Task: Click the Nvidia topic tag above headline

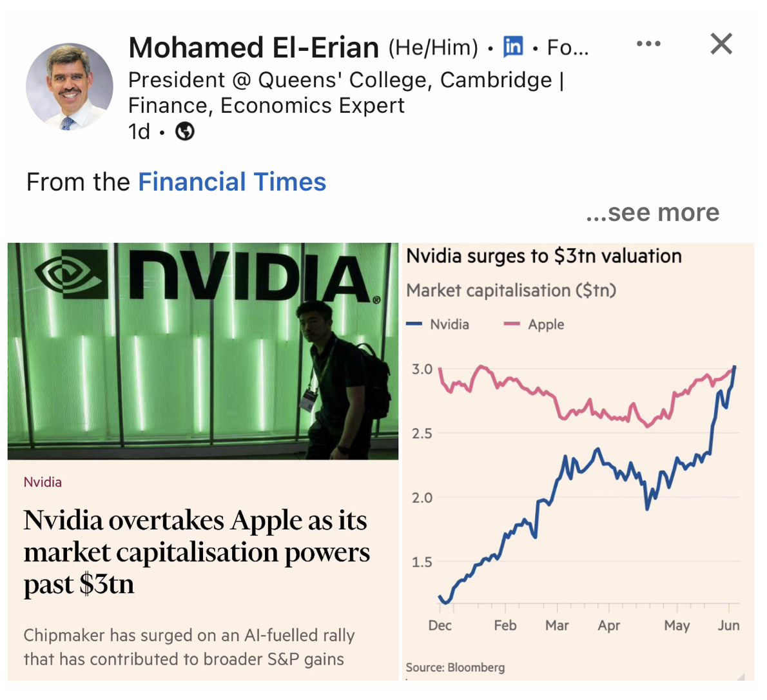Action: tap(43, 482)
